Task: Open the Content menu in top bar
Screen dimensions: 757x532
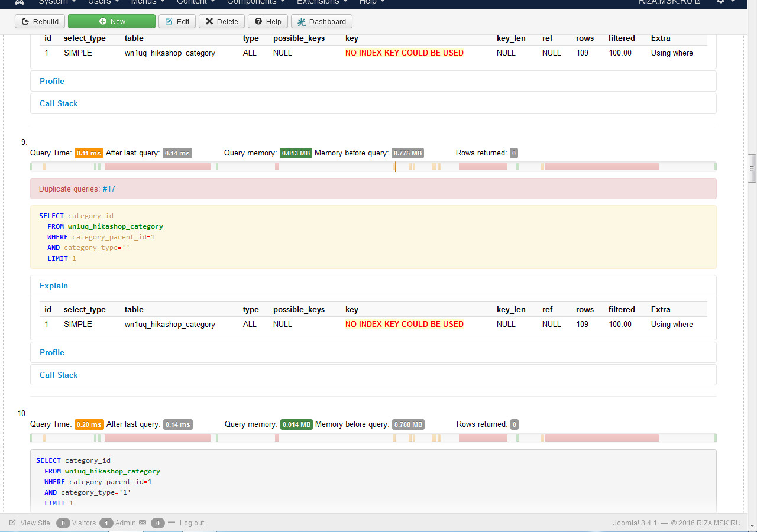Action: click(196, 2)
